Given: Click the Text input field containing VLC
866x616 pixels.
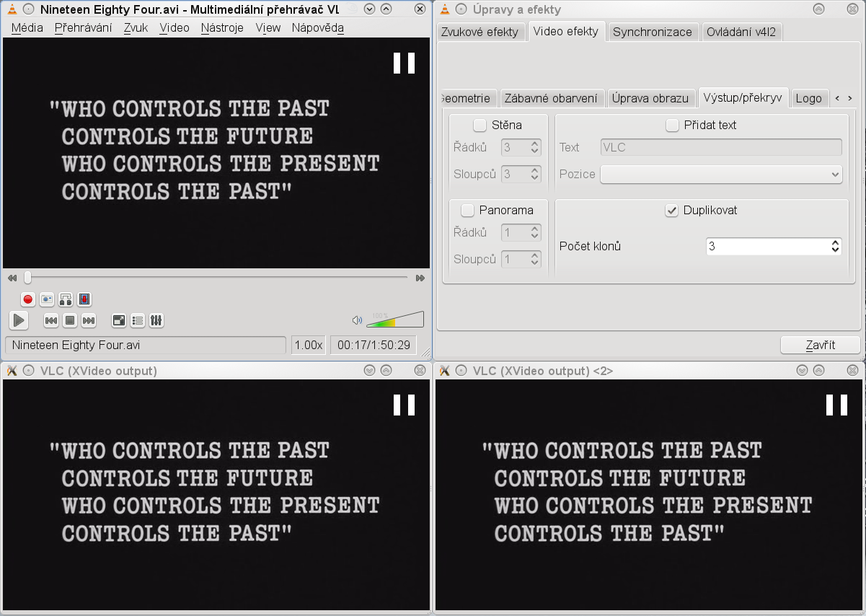Looking at the screenshot, I should click(x=721, y=147).
